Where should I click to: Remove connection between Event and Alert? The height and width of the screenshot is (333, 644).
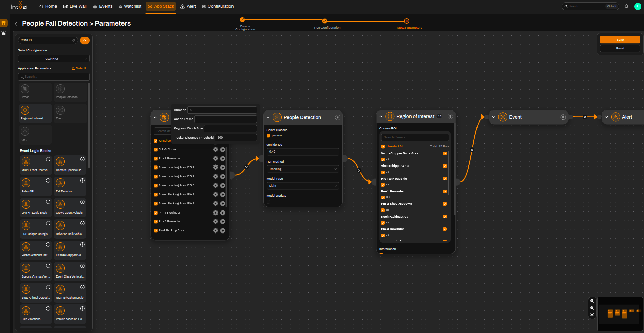click(x=585, y=117)
